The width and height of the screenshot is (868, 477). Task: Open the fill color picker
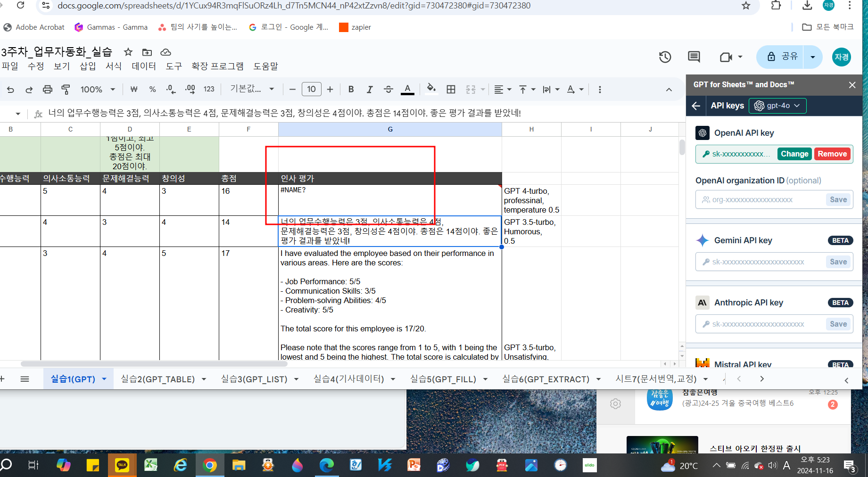(431, 90)
